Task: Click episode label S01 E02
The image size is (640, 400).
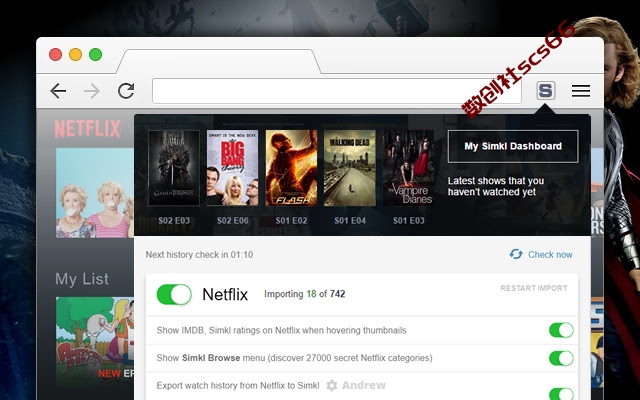Action: point(291,221)
